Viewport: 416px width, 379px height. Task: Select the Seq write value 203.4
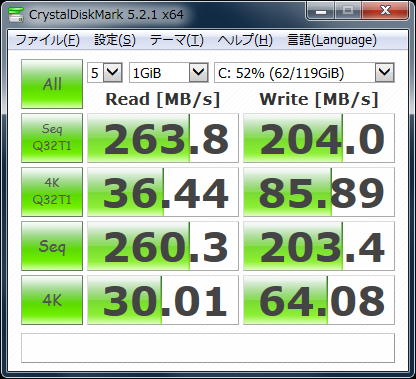click(x=319, y=246)
